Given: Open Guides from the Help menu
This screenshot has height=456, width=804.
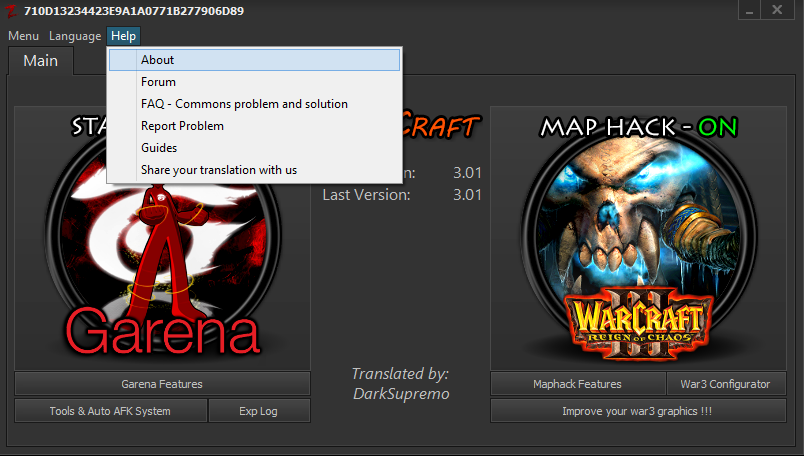Looking at the screenshot, I should tap(254, 148).
